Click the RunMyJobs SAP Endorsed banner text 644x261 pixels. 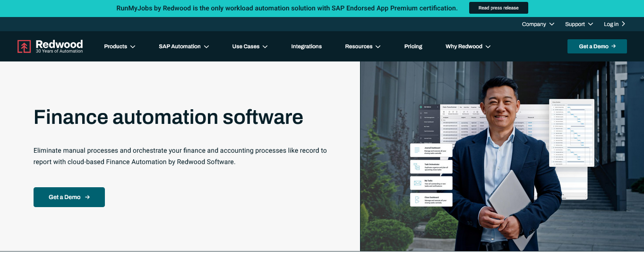coord(287,8)
